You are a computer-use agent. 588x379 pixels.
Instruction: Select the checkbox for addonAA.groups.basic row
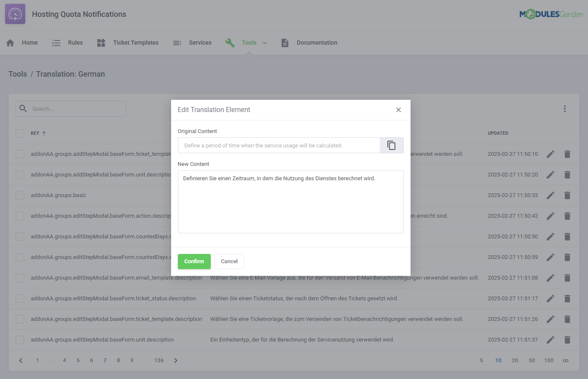click(x=20, y=195)
